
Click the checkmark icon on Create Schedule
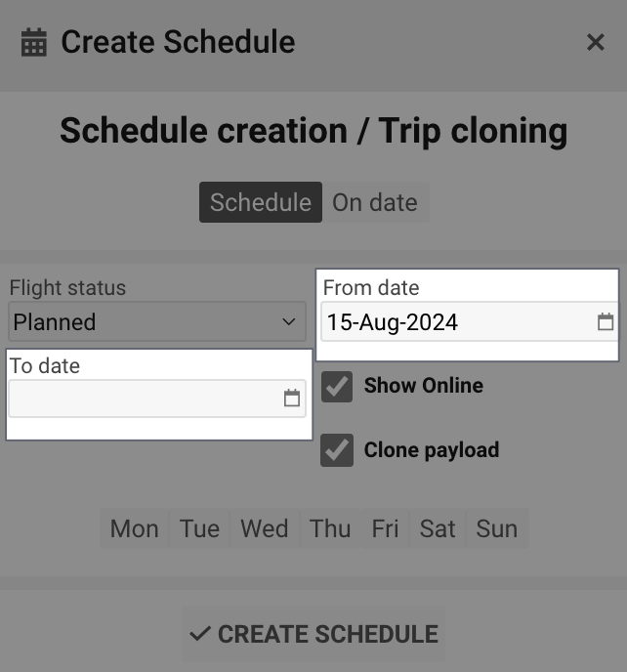point(200,634)
